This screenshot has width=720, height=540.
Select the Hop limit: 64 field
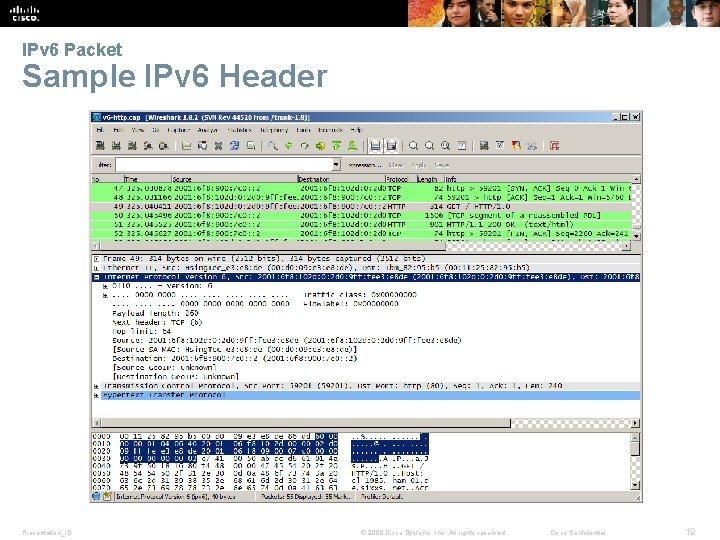141,331
